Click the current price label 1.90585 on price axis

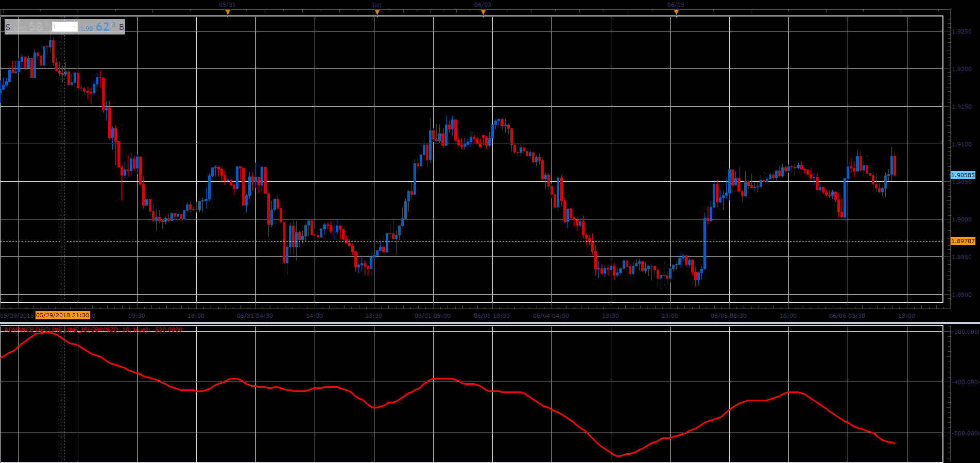coord(963,175)
